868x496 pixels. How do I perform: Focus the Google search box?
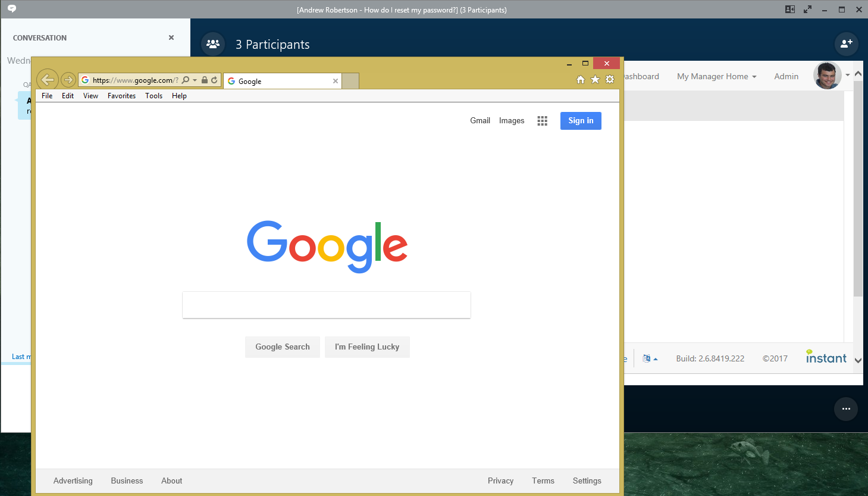327,305
